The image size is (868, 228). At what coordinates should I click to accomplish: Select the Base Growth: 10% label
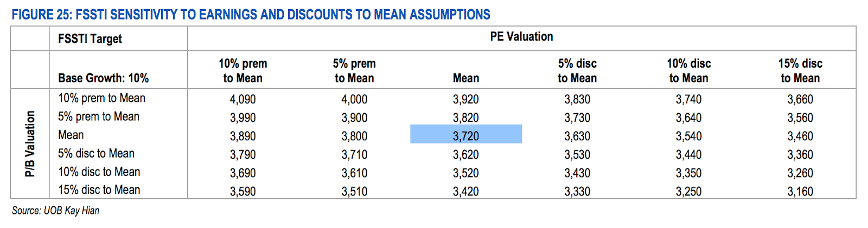coord(103,78)
